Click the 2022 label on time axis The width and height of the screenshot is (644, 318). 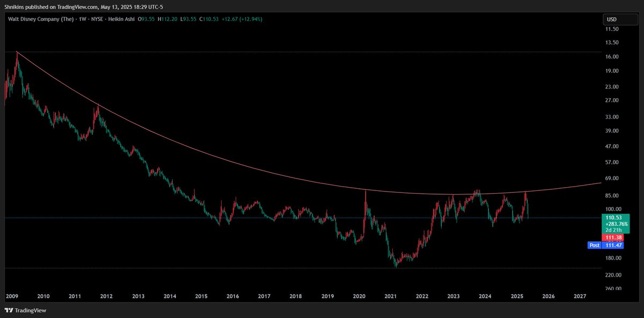[422, 297]
